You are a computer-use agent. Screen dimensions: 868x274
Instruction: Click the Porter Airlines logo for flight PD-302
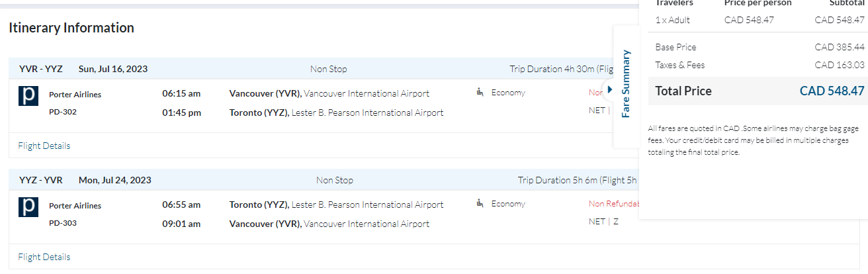28,96
